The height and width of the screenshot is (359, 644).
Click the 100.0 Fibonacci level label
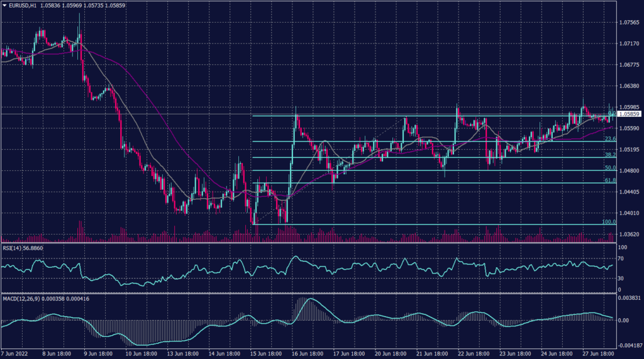(x=608, y=222)
